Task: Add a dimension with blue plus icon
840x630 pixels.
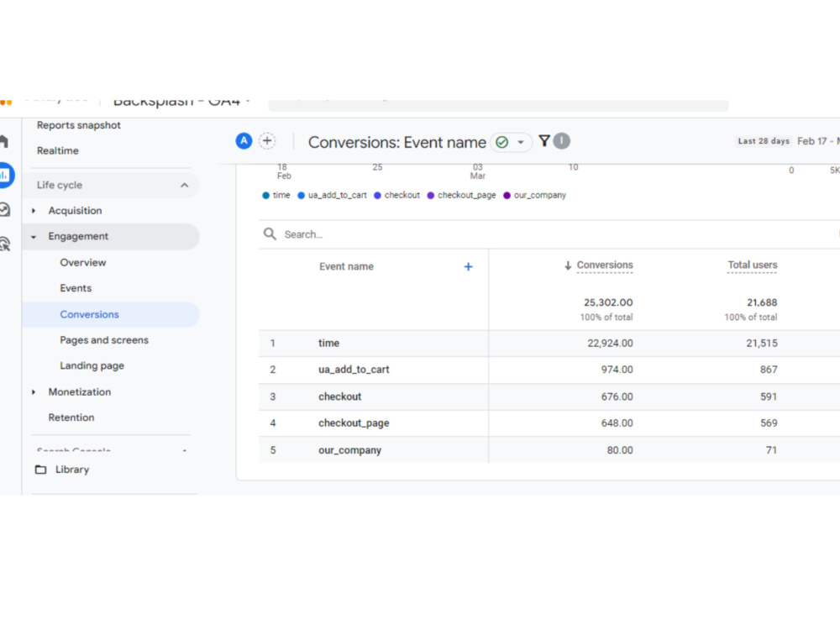Action: pos(468,267)
